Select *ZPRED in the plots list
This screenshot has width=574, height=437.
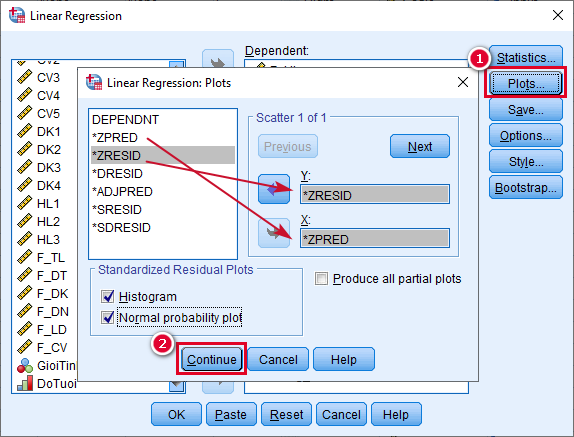[x=163, y=138]
